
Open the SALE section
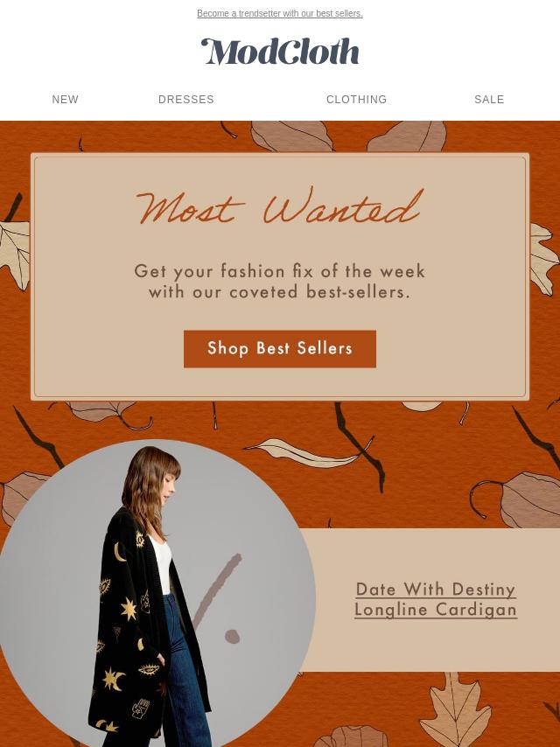click(x=489, y=100)
